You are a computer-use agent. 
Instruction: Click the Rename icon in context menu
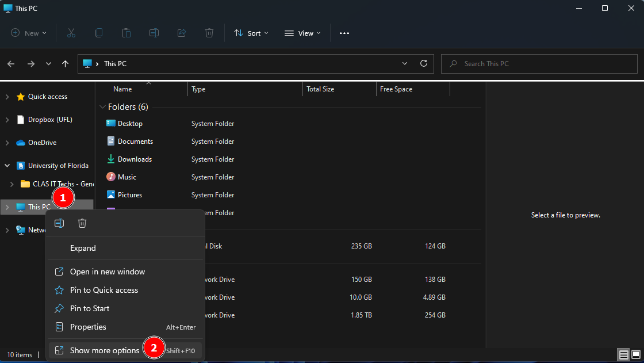pyautogui.click(x=59, y=223)
